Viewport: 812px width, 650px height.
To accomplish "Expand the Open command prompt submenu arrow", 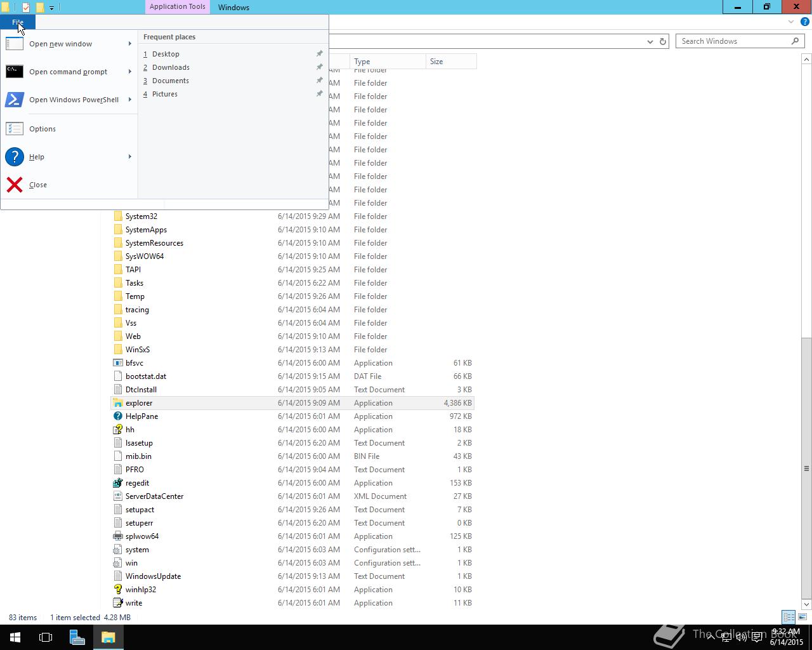I will coord(129,72).
